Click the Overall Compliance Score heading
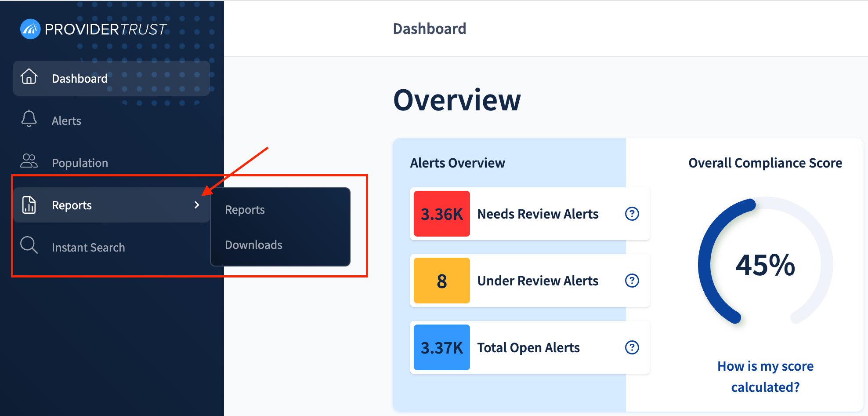Screen dimensions: 868x416 click(x=765, y=163)
